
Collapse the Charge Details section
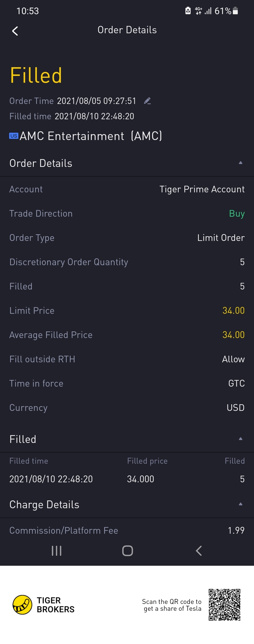point(241,504)
